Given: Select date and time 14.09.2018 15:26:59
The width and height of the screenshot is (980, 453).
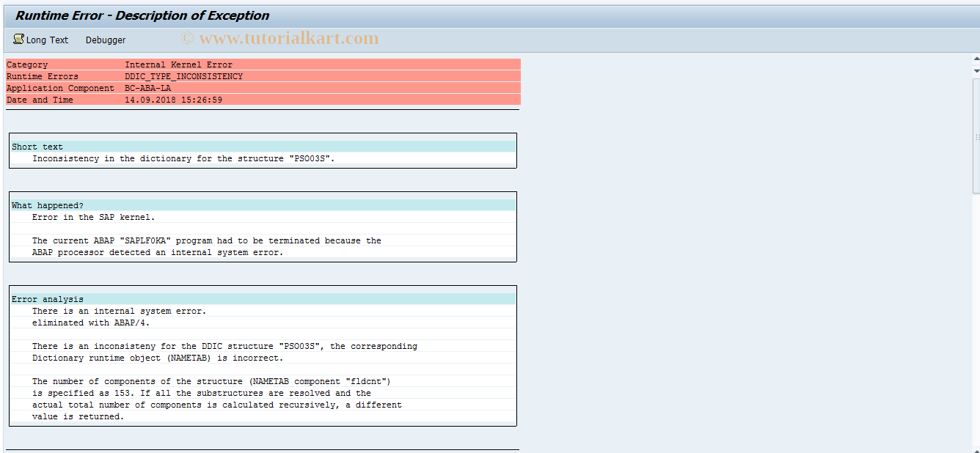Looking at the screenshot, I should [173, 100].
